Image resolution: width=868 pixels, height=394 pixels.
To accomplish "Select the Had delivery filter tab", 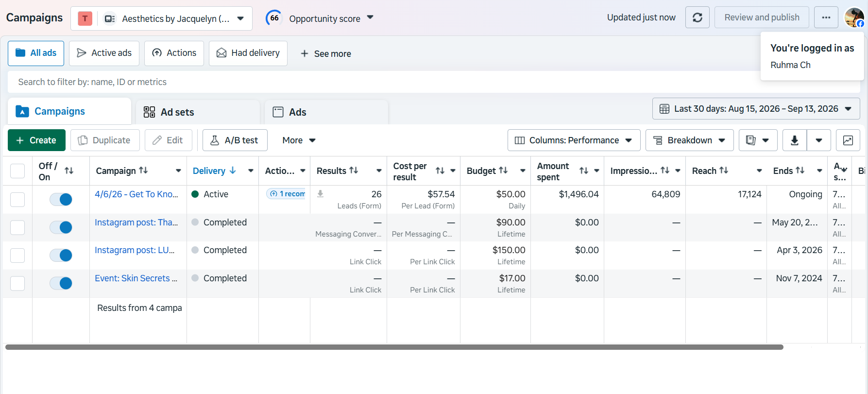I will 248,53.
